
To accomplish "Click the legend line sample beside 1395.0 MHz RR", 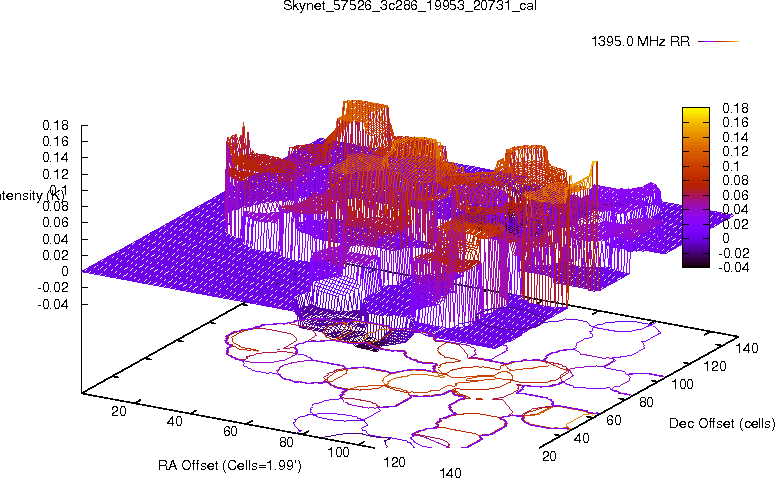I will pyautogui.click(x=718, y=42).
